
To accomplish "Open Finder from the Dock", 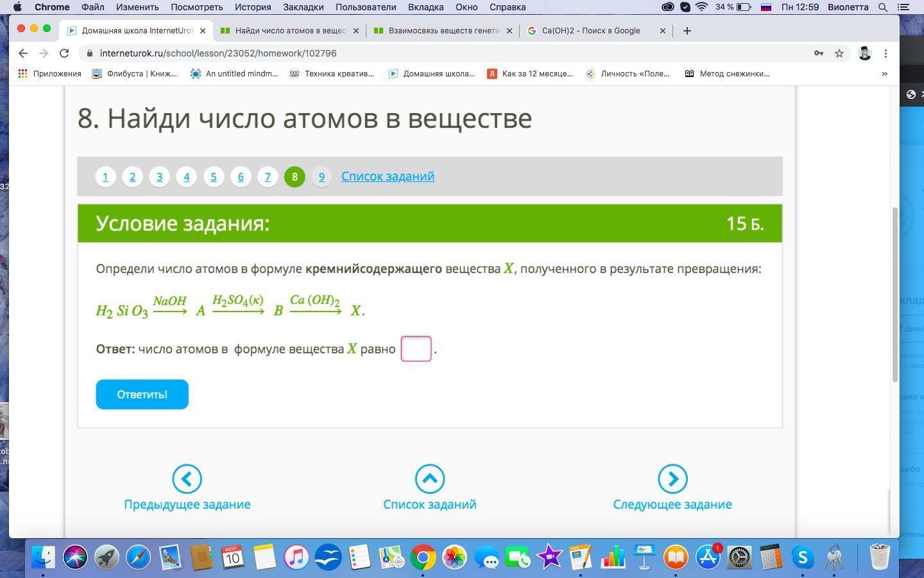I will pos(44,557).
